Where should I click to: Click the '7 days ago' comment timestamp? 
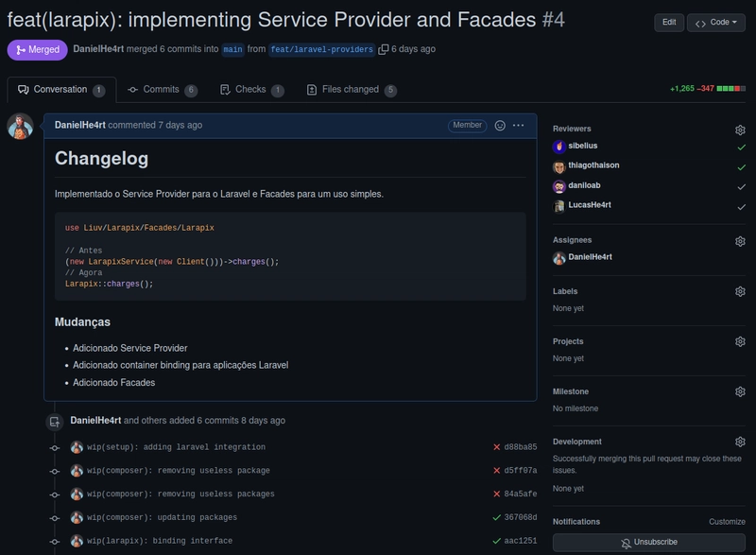point(180,126)
